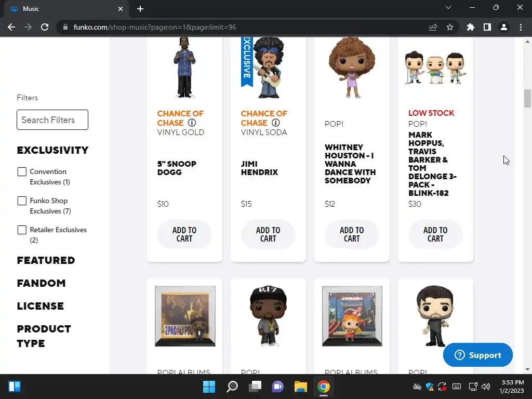
Task: Click the site lock icon in address bar
Action: coord(65,27)
